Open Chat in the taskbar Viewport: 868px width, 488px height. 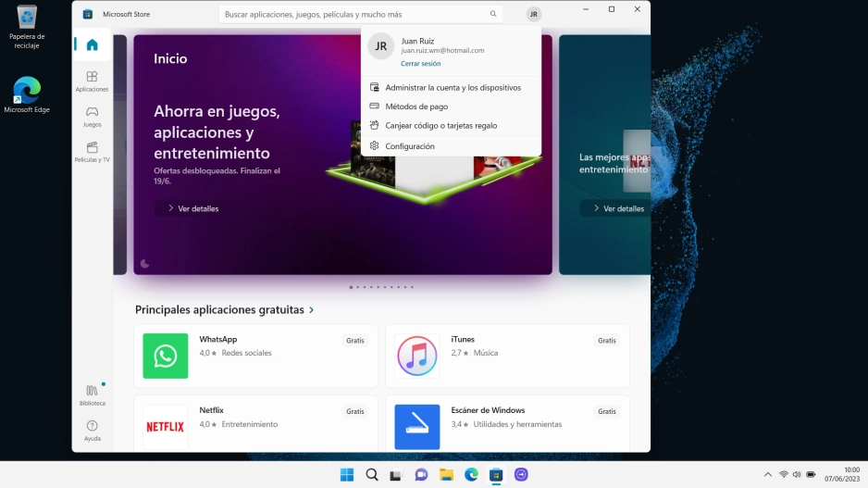pyautogui.click(x=421, y=475)
